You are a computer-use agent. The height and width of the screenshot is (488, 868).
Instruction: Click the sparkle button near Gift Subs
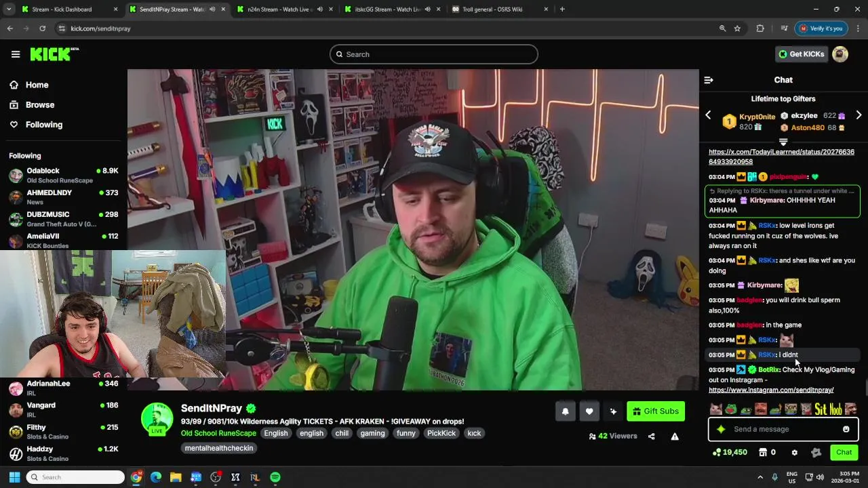point(613,411)
